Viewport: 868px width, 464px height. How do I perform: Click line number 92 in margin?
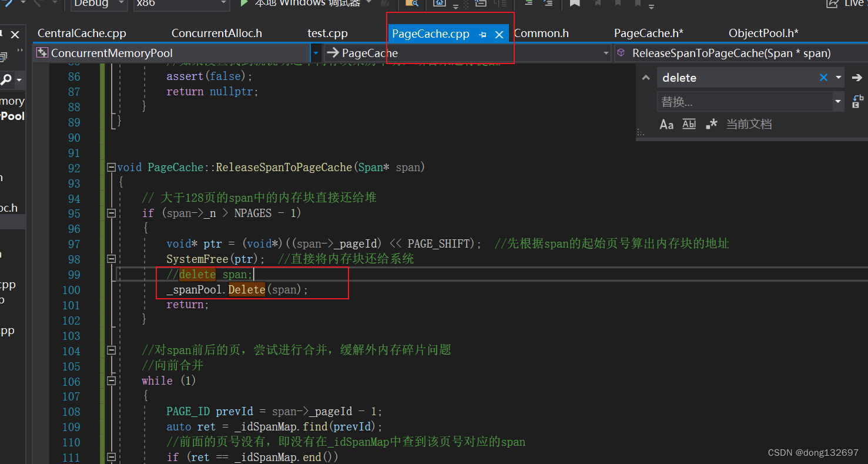tap(74, 168)
